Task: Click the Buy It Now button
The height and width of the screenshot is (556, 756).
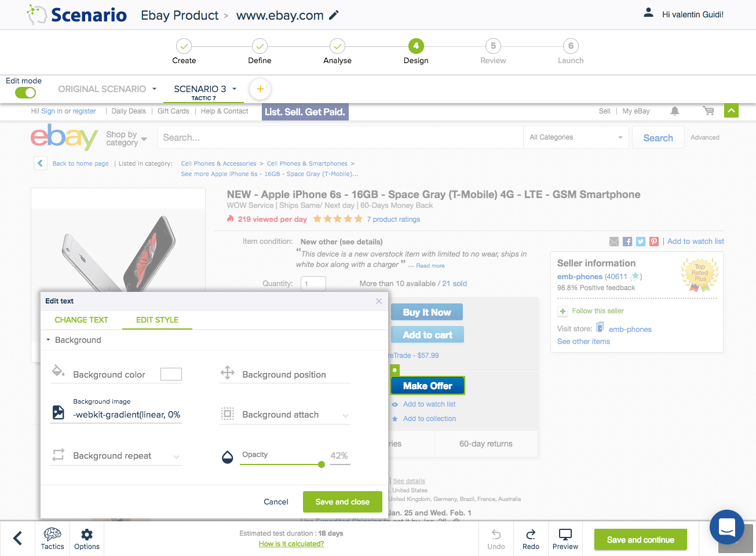Action: [x=427, y=312]
